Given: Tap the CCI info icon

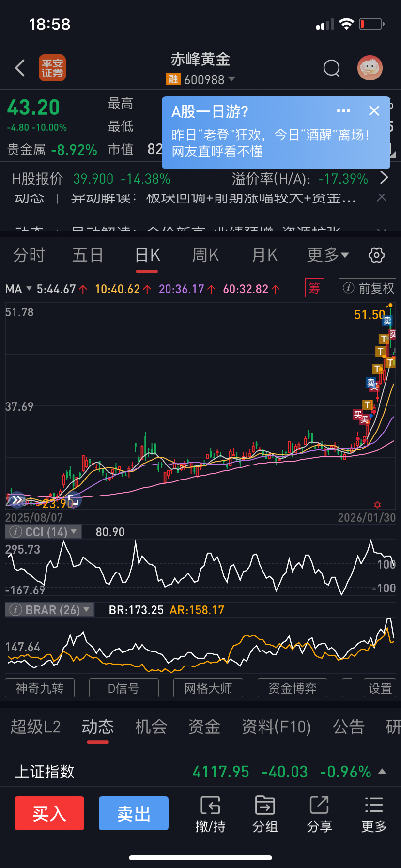Looking at the screenshot, I should click(15, 532).
